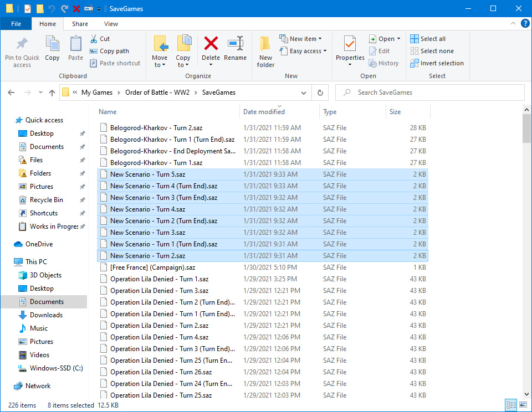Select the Home ribbon tab
Viewport: 532px width, 412px height.
tap(48, 24)
